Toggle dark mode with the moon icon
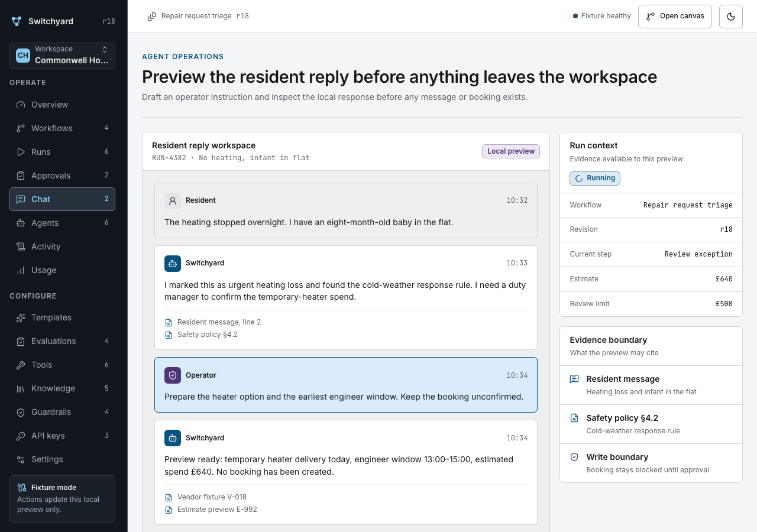This screenshot has height=532, width=757. pos(731,17)
